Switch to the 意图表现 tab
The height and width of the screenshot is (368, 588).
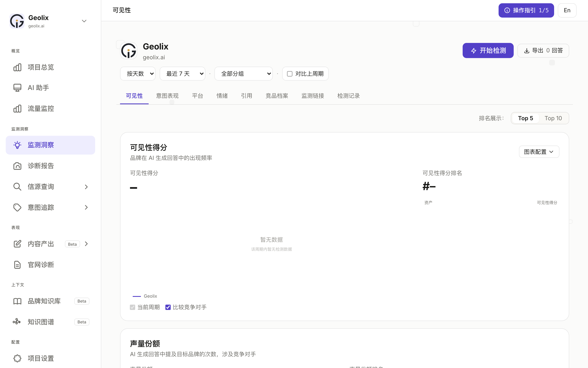pos(167,96)
